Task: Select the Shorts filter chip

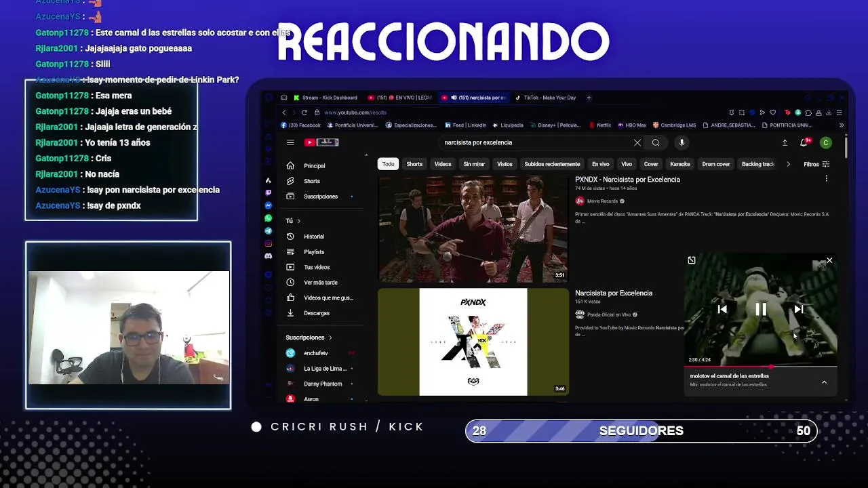Action: (x=414, y=164)
